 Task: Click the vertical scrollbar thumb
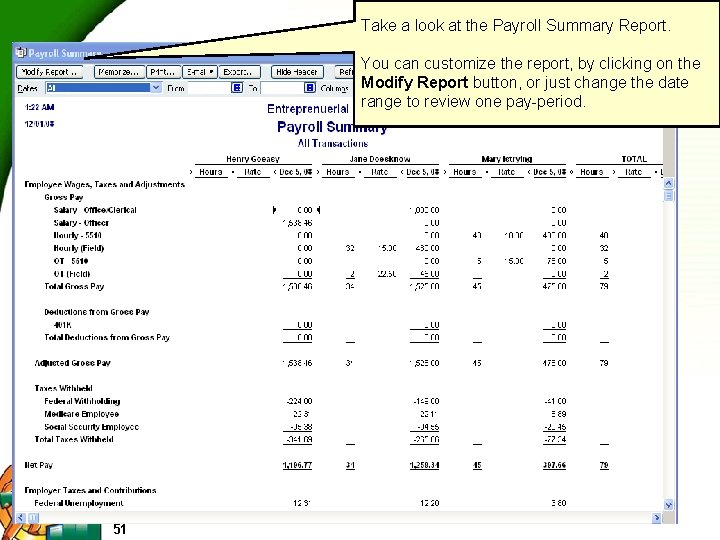(669, 196)
